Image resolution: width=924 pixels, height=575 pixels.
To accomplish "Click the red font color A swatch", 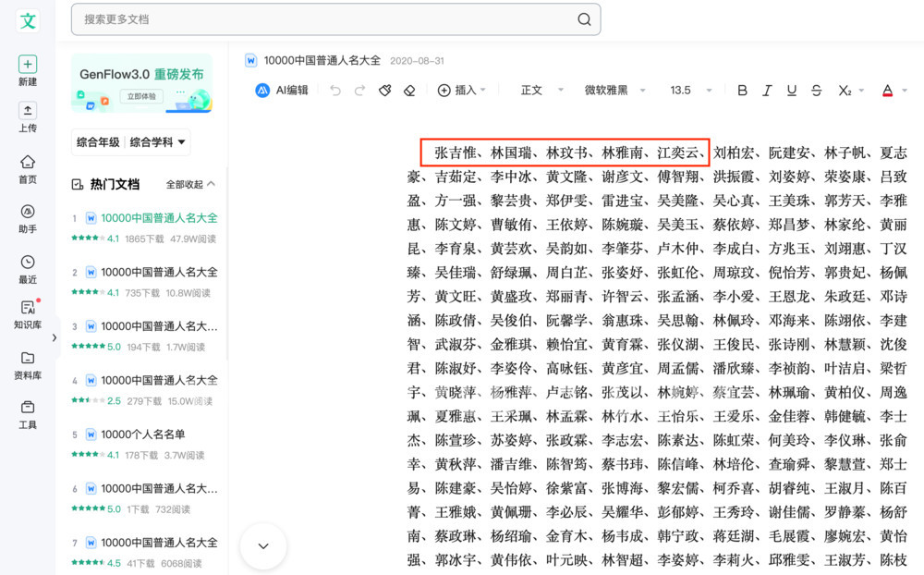I will coord(887,91).
